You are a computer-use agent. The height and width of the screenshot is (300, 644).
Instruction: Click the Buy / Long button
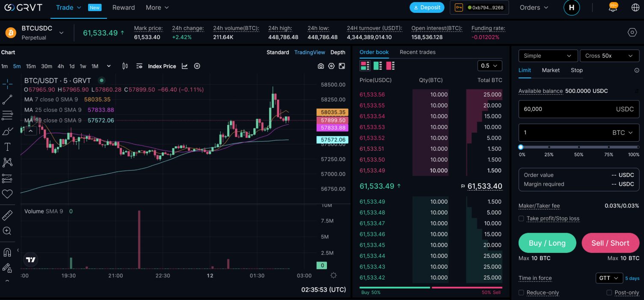[x=547, y=243]
